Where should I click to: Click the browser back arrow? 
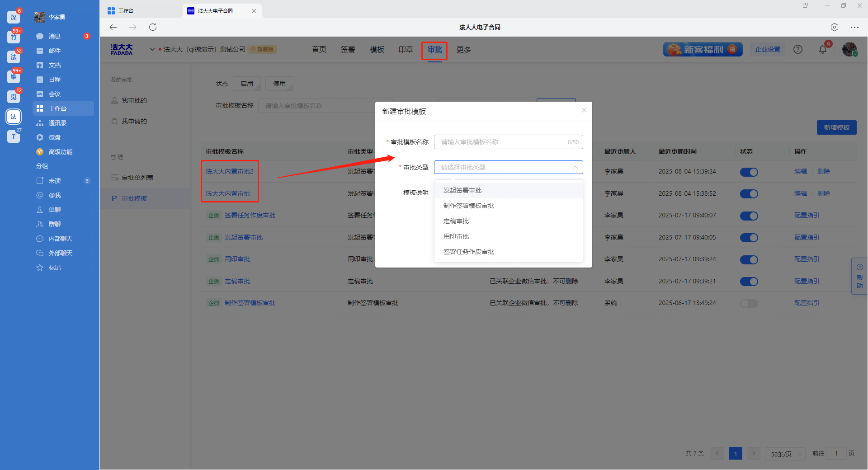(x=113, y=27)
